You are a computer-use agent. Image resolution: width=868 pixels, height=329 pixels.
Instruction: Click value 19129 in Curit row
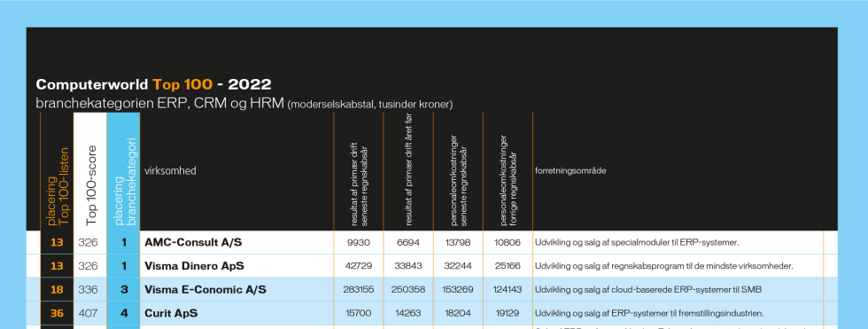pyautogui.click(x=508, y=313)
